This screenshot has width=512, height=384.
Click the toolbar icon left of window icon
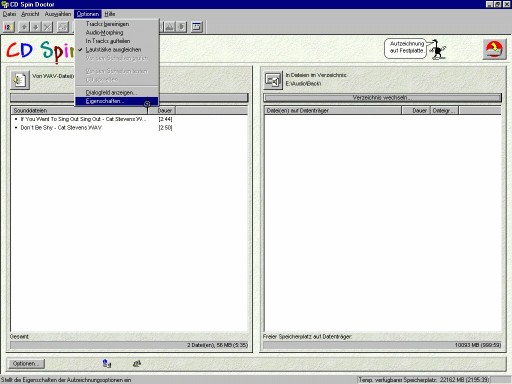181,27
